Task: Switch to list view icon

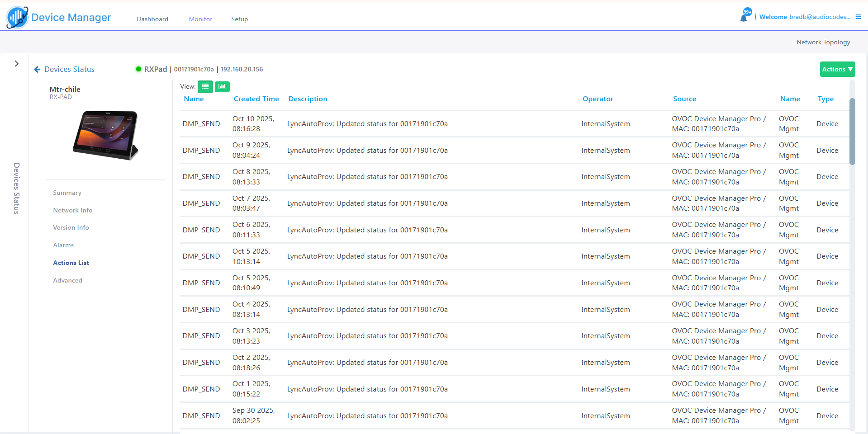Action: 205,86
